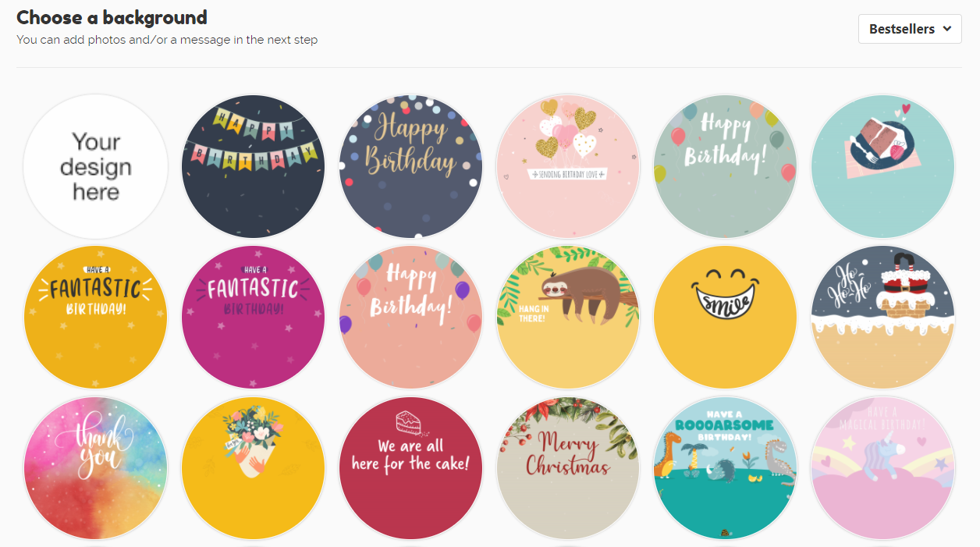
Task: Choose the sage green Happy Birthday balloons background
Action: pos(725,166)
